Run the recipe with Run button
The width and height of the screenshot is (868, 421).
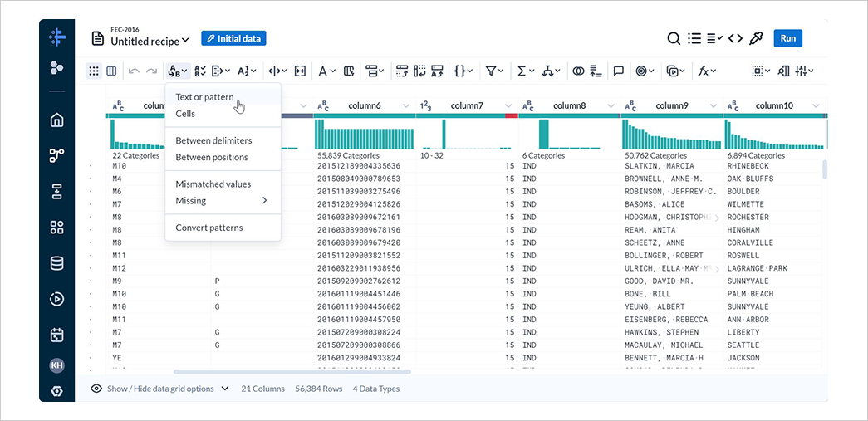pyautogui.click(x=787, y=38)
